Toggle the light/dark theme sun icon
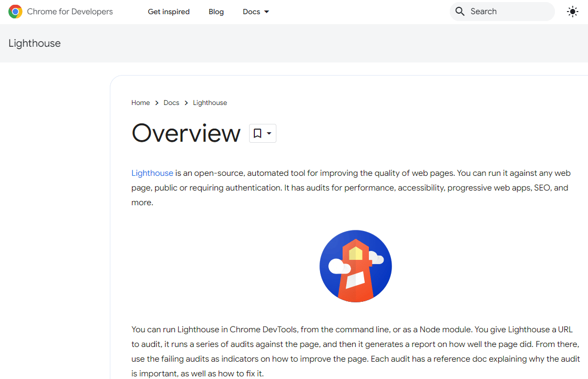Screen dimensions: 588x379 (x=572, y=12)
